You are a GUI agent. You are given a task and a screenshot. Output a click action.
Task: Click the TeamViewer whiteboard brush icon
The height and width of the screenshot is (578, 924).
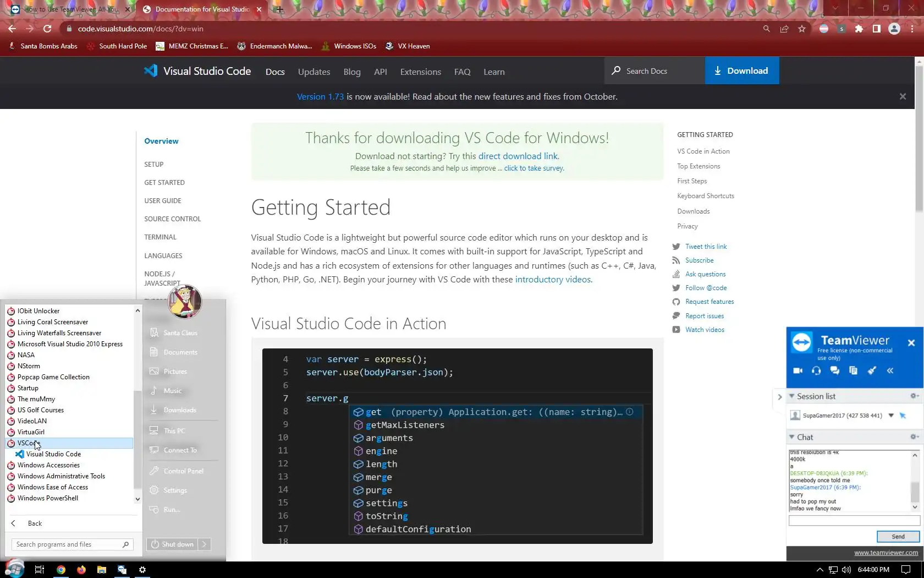point(872,371)
